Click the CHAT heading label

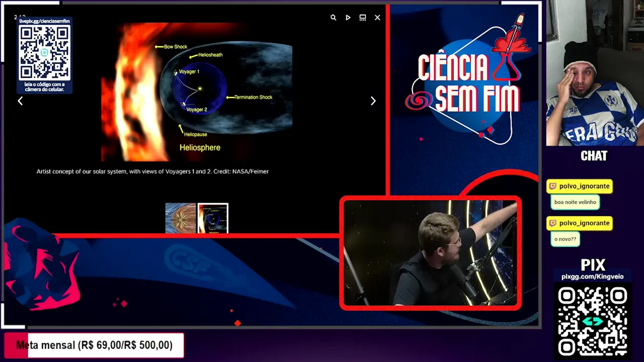(594, 156)
